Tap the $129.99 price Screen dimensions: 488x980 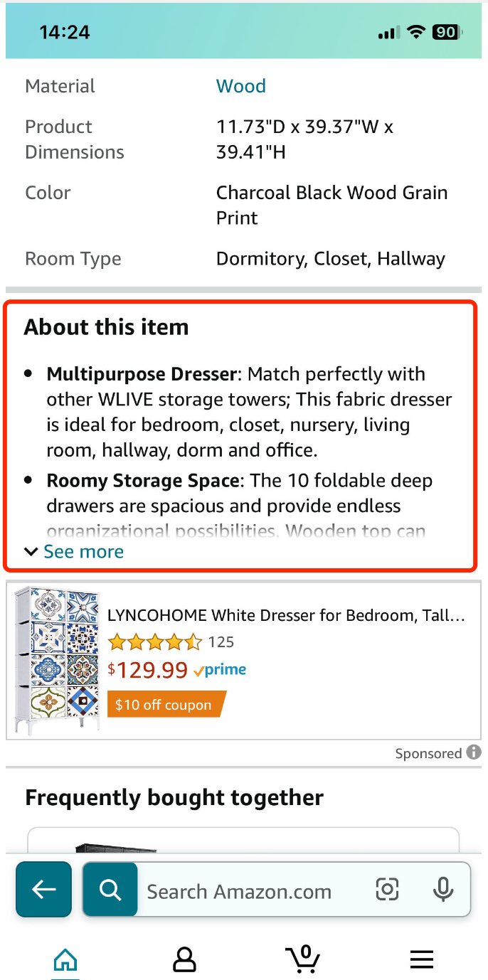(147, 670)
